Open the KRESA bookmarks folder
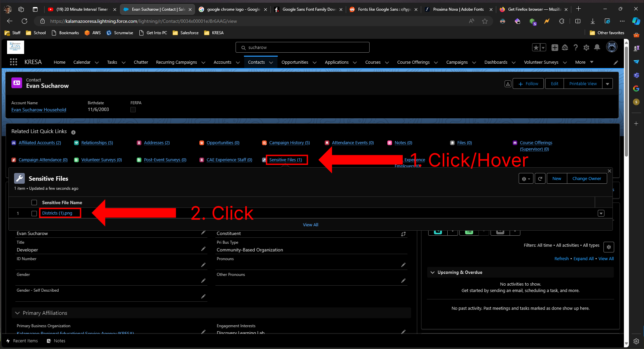This screenshot has width=644, height=349. point(214,33)
